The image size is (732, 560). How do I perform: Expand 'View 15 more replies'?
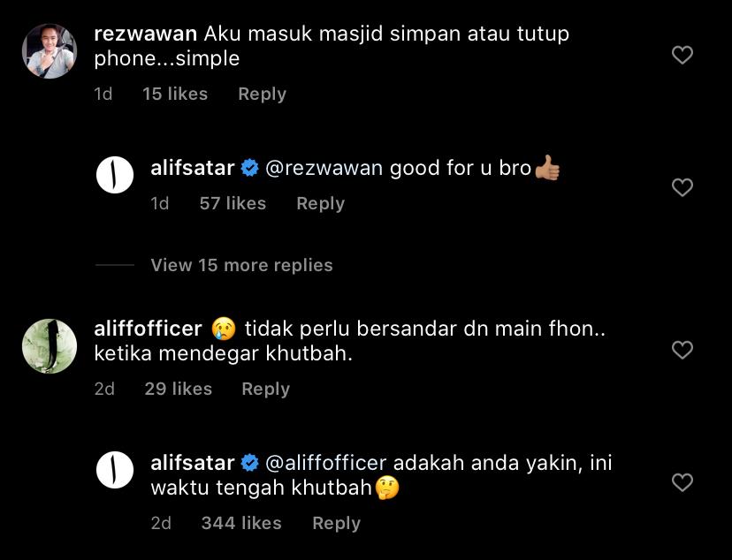click(x=241, y=265)
